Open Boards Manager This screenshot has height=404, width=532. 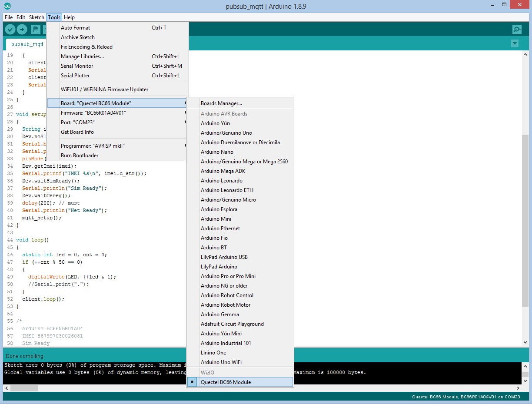point(240,103)
